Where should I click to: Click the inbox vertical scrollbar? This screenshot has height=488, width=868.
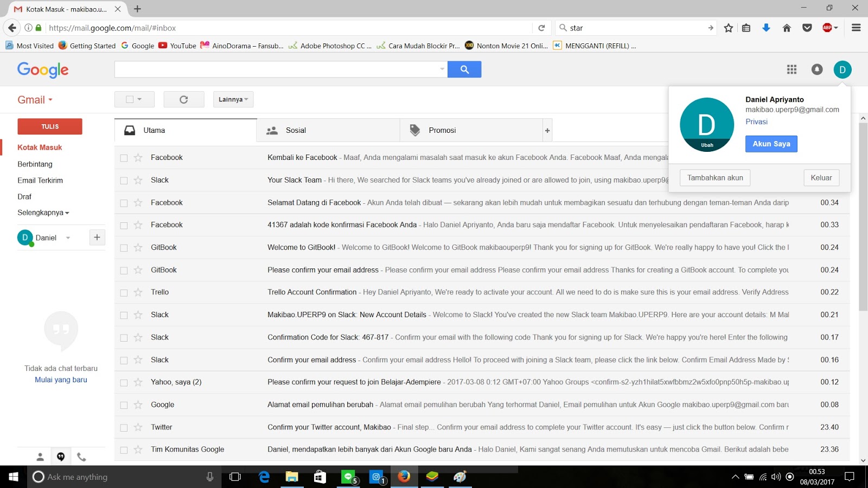click(x=863, y=217)
